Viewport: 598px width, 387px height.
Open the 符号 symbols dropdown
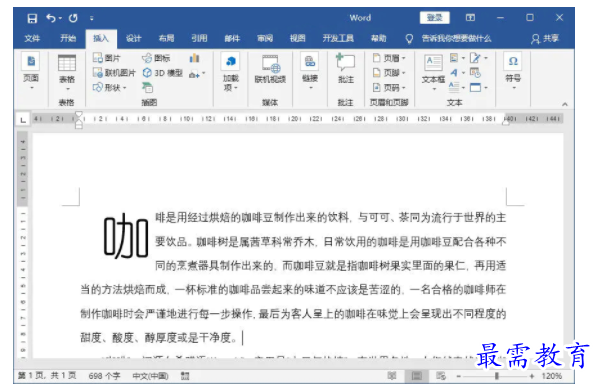(x=513, y=72)
